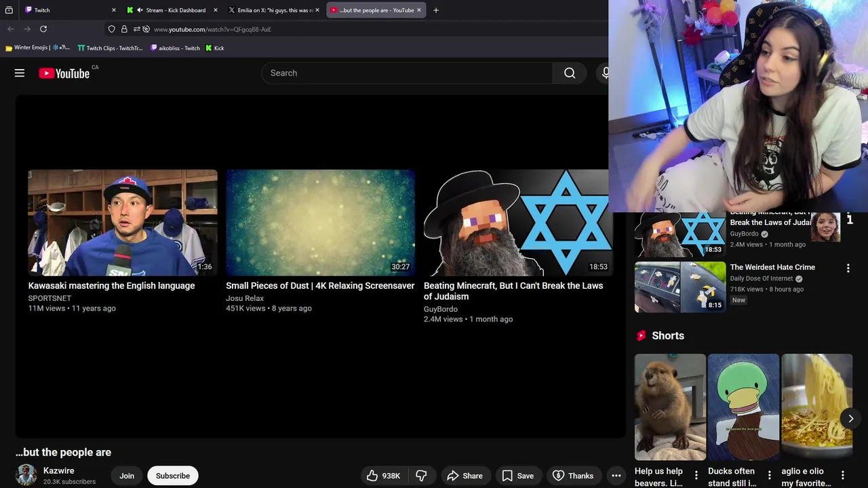Open the Kawasaki mastering the English language title
Image resolution: width=868 pixels, height=488 pixels.
tap(112, 285)
